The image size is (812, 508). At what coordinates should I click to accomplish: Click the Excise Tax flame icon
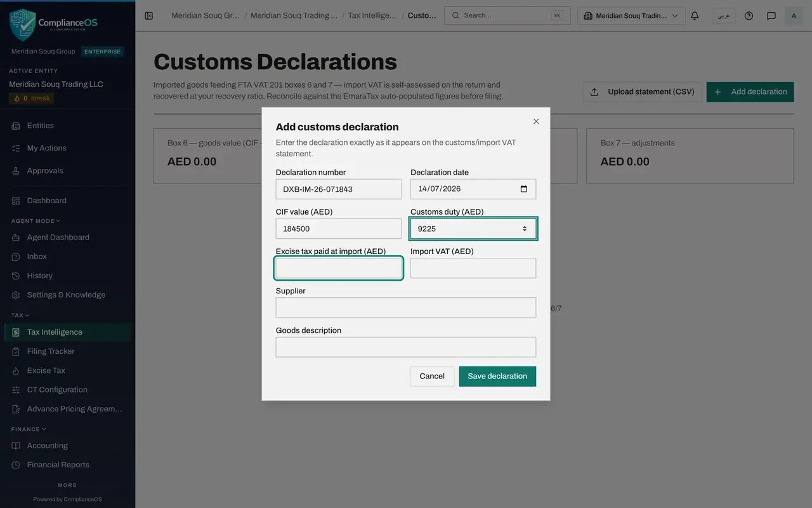pyautogui.click(x=16, y=370)
